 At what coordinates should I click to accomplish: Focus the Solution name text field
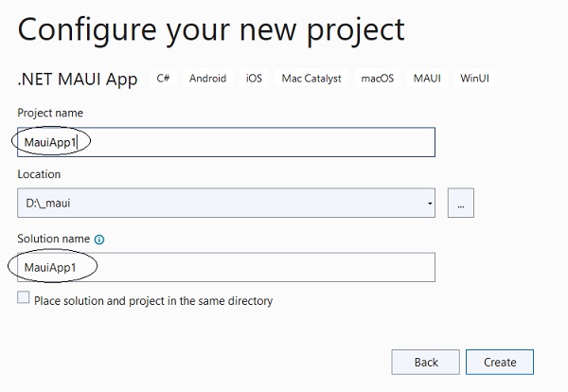click(226, 267)
